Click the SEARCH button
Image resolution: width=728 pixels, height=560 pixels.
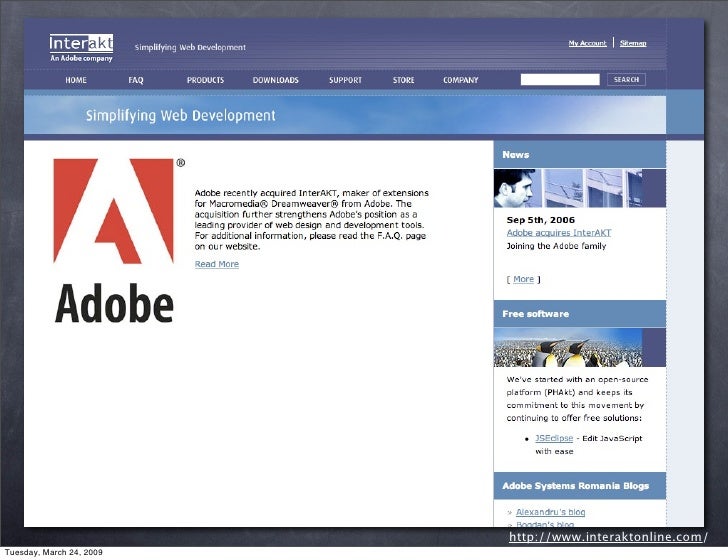[626, 79]
